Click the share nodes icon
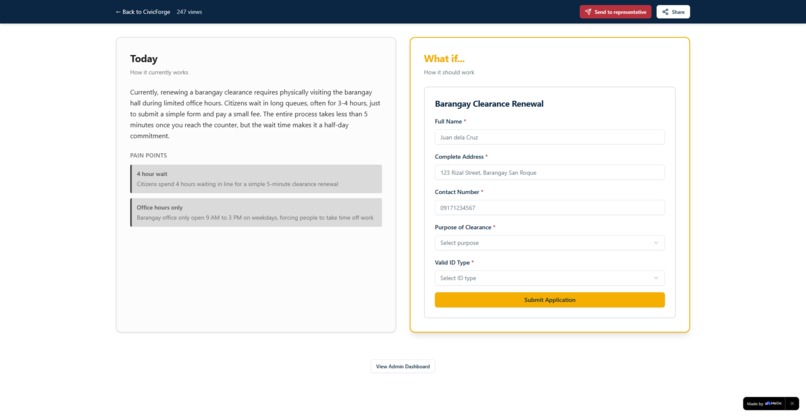 (x=666, y=12)
